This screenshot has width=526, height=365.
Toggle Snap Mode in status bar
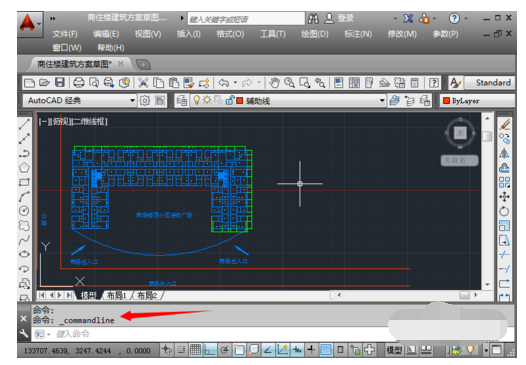(181, 350)
